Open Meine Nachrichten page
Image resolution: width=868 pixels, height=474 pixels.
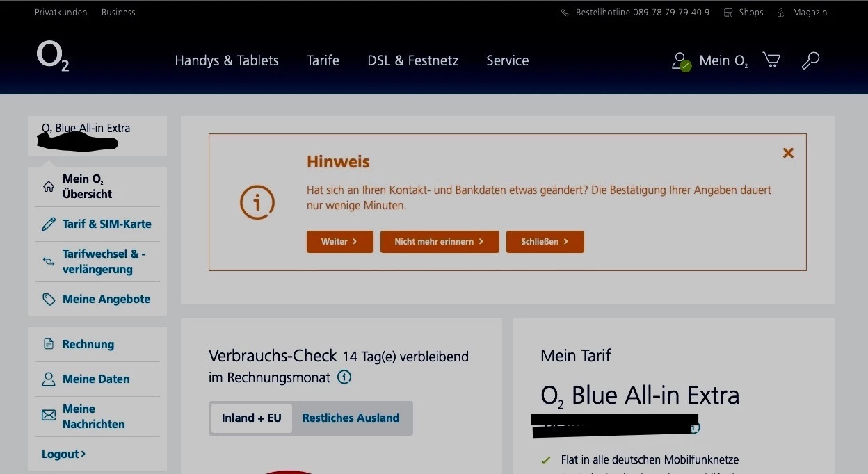(x=94, y=416)
